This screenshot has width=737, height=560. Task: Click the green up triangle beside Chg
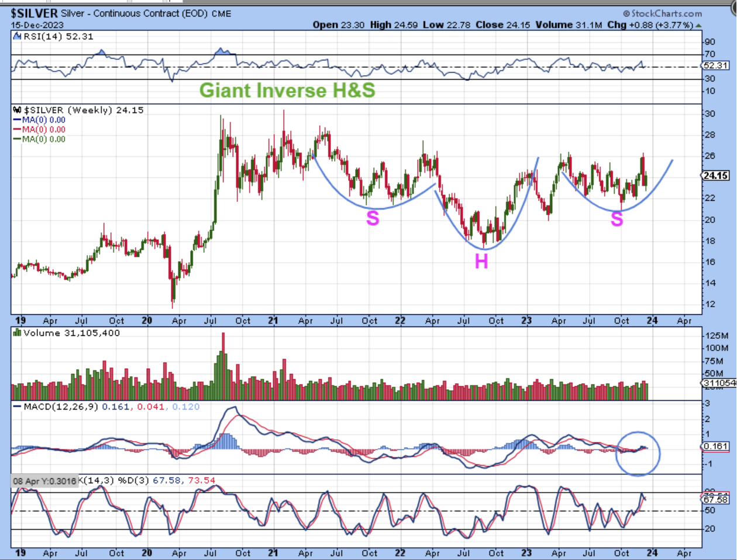[698, 25]
